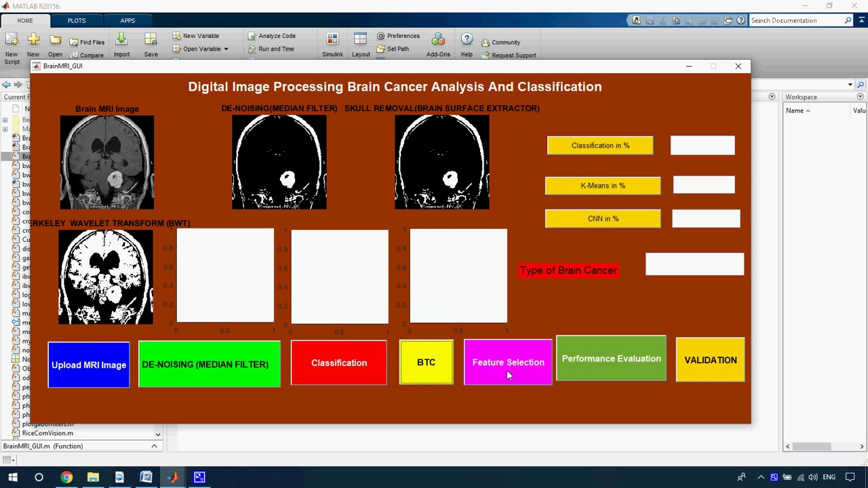Click the VALIDATION button

(711, 360)
